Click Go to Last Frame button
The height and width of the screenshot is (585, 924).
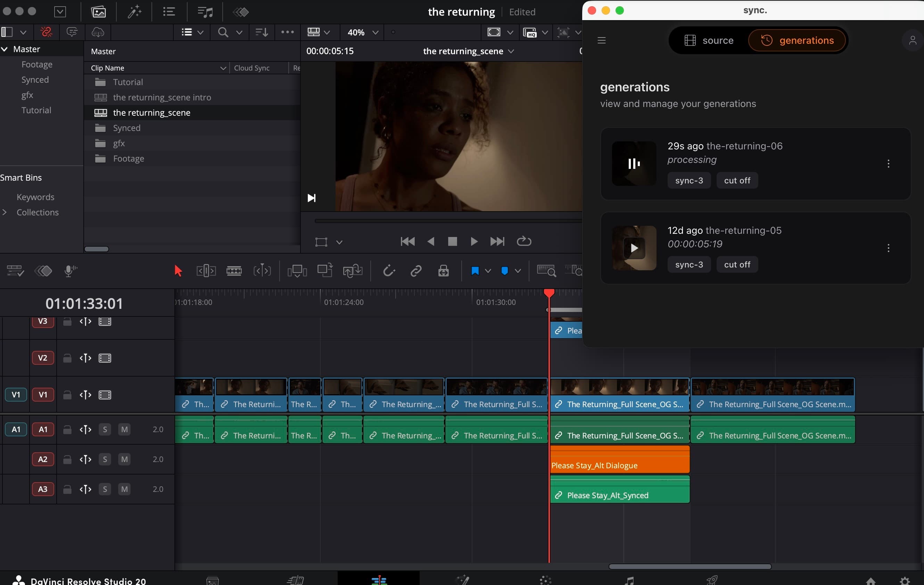[x=497, y=241]
